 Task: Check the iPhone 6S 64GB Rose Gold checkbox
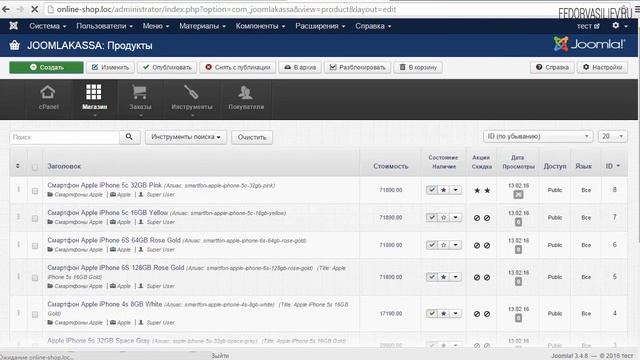(x=35, y=246)
